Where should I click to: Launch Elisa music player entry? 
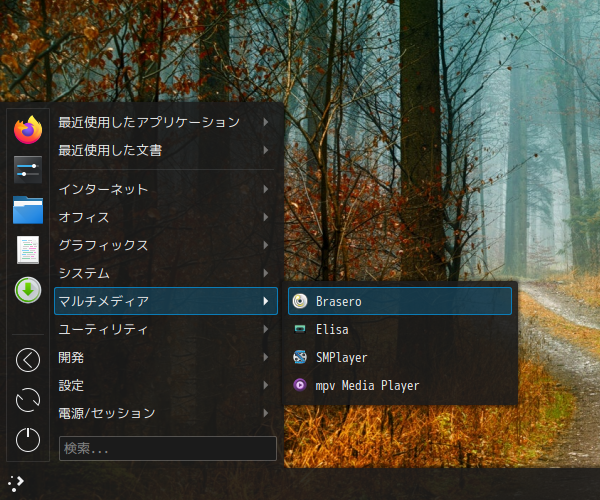click(399, 329)
